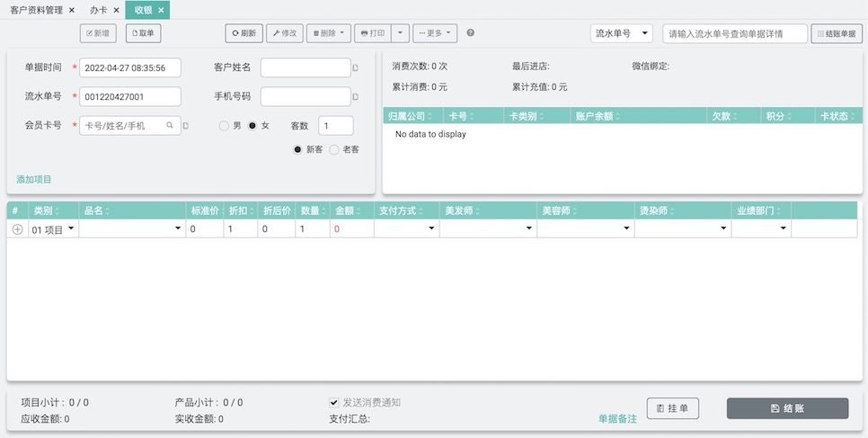The height and width of the screenshot is (438, 868).
Task: Toggle the 发送消费通知 checkbox
Action: [333, 403]
